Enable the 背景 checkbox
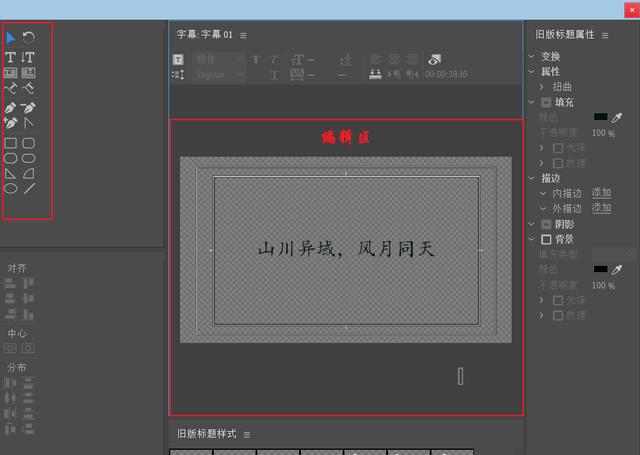This screenshot has width=640, height=455. [546, 240]
